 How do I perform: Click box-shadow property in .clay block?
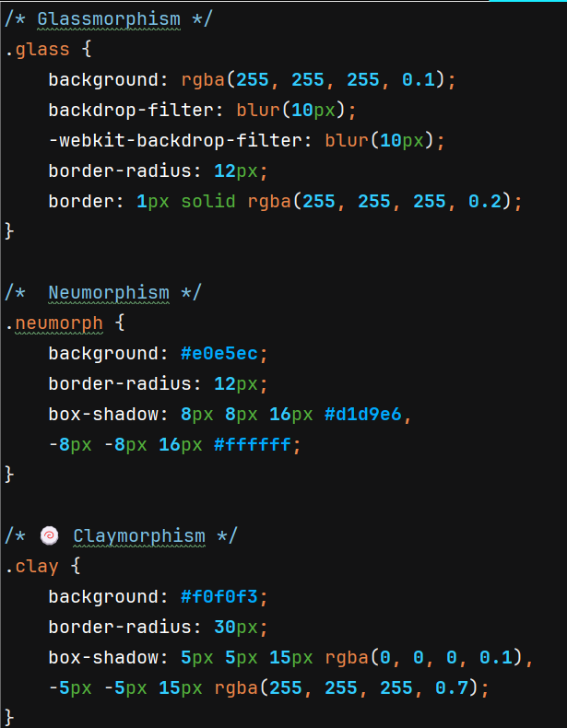coord(103,657)
